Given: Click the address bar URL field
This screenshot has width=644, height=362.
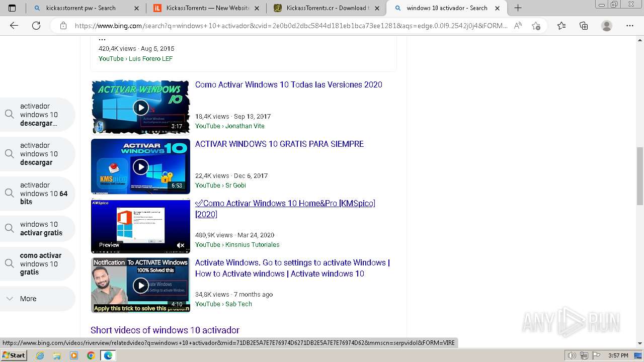Looking at the screenshot, I should tap(291, 26).
